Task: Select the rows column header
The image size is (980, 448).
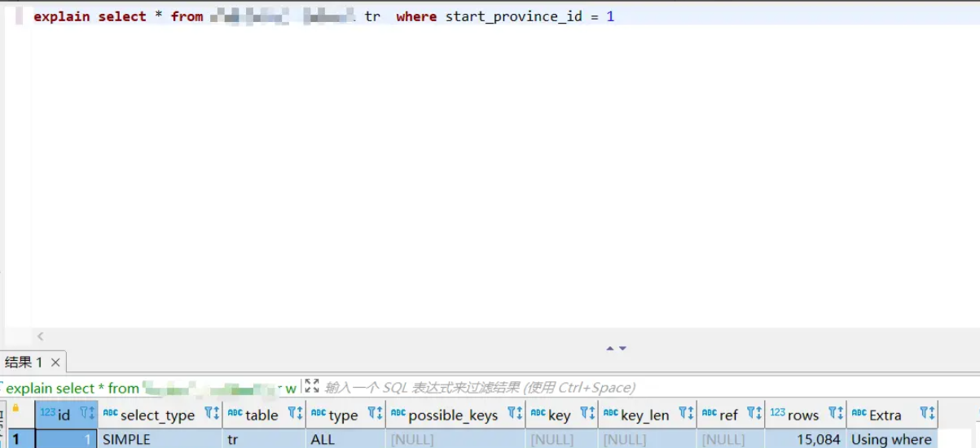Action: point(806,415)
